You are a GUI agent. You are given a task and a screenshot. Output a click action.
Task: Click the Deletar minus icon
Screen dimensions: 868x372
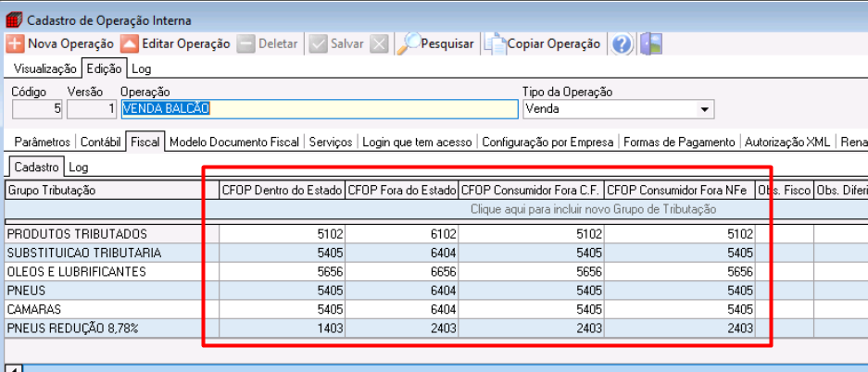pyautogui.click(x=246, y=43)
